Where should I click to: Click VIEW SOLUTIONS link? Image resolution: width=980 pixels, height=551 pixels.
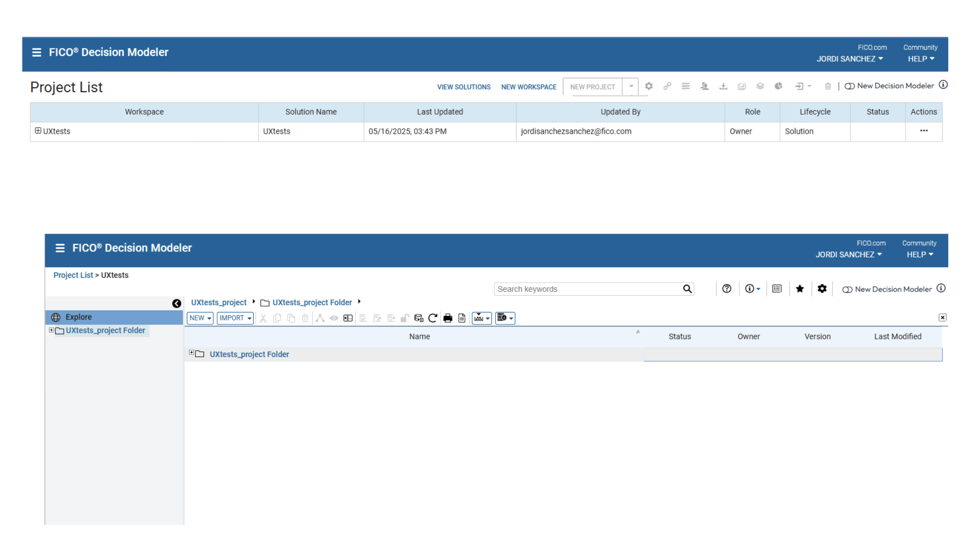pos(464,87)
